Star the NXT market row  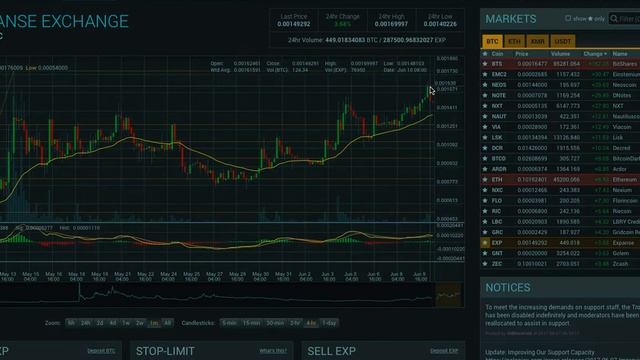(485, 106)
